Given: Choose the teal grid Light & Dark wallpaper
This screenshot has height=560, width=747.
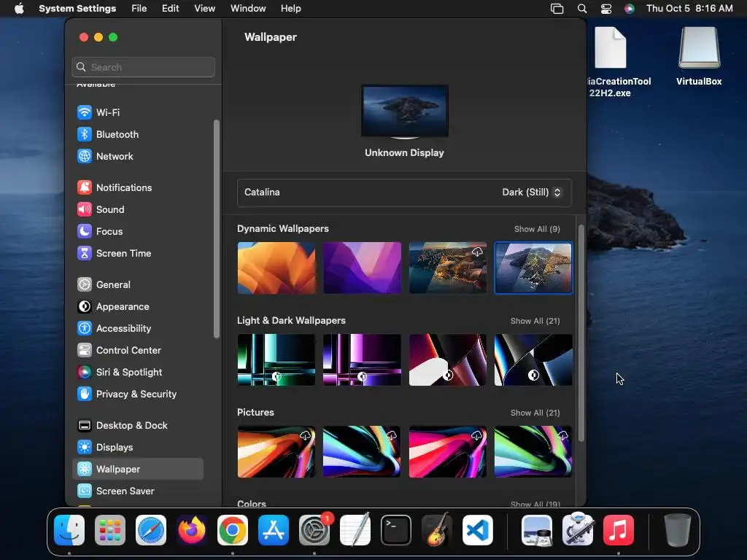Looking at the screenshot, I should tap(276, 359).
